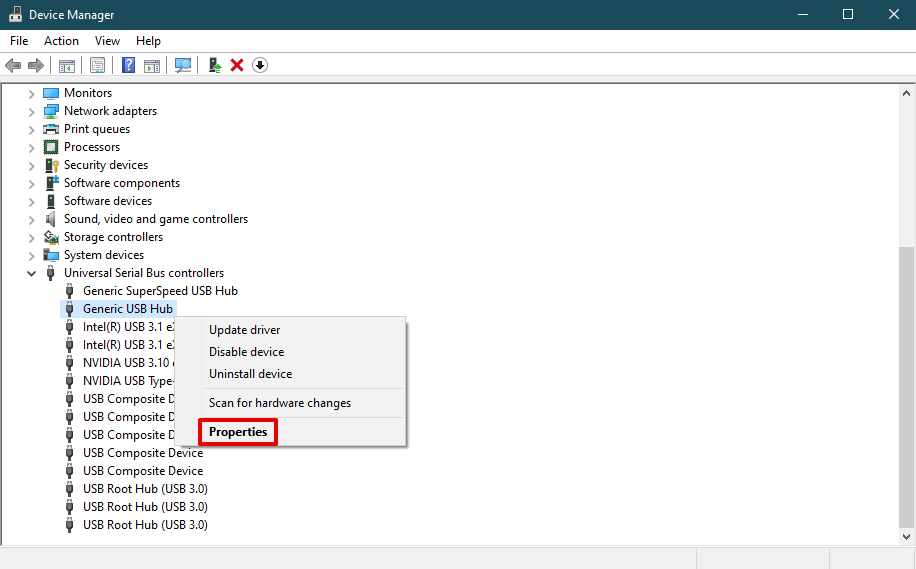Click the Sound controllers speaker icon
The image size is (916, 569).
tap(51, 219)
